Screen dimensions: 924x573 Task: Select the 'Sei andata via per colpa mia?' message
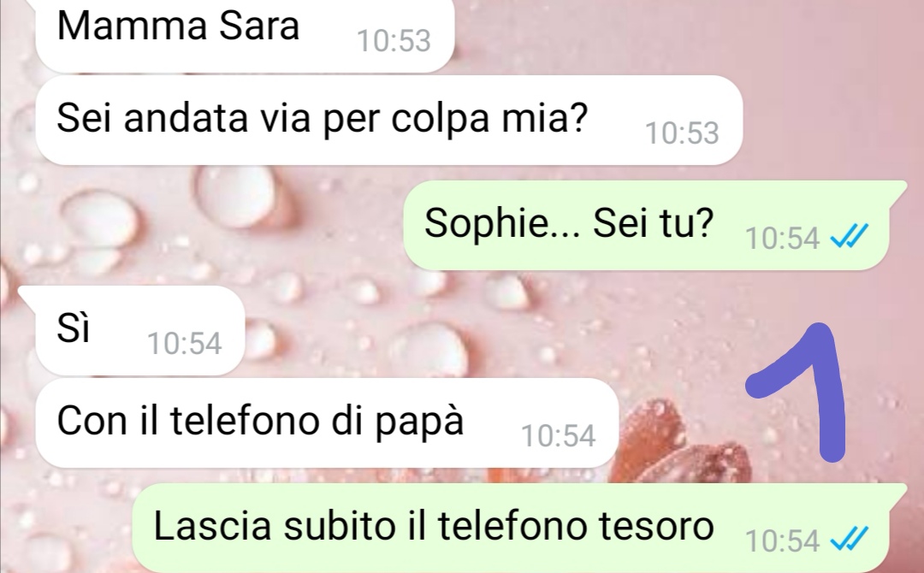tap(389, 120)
